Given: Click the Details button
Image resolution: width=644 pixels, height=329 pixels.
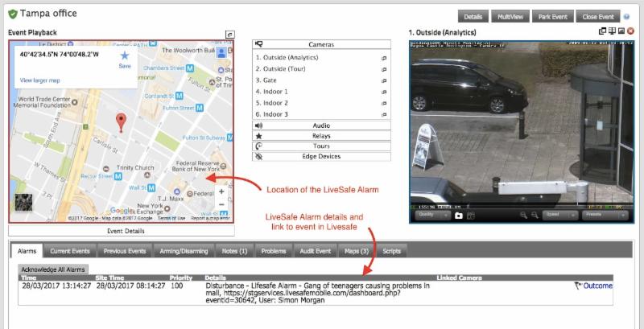Looking at the screenshot, I should [x=473, y=17].
